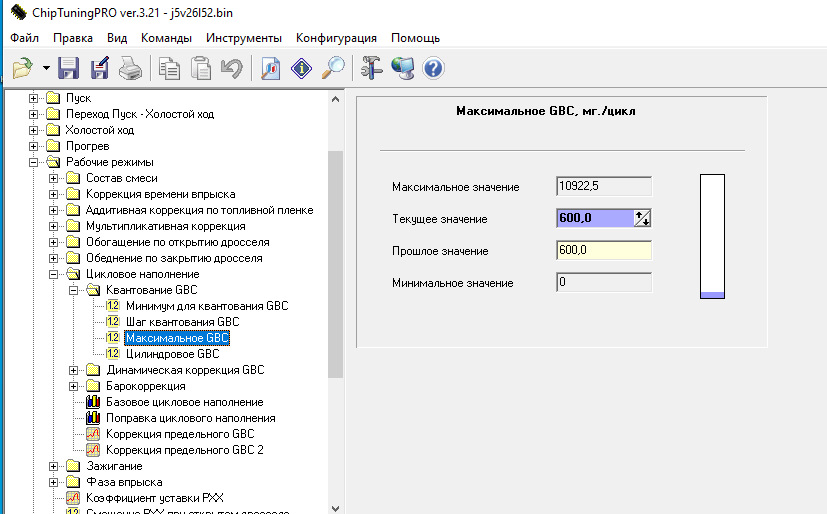This screenshot has height=514, width=827.
Task: Expand the Холостой ход folder
Action: (33, 130)
